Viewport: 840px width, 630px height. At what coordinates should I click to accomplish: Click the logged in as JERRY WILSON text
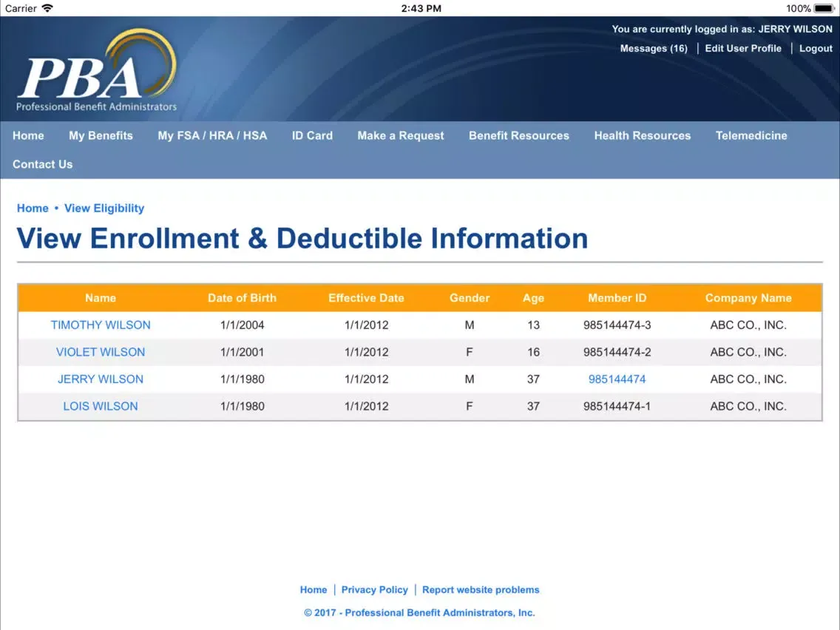tap(722, 30)
